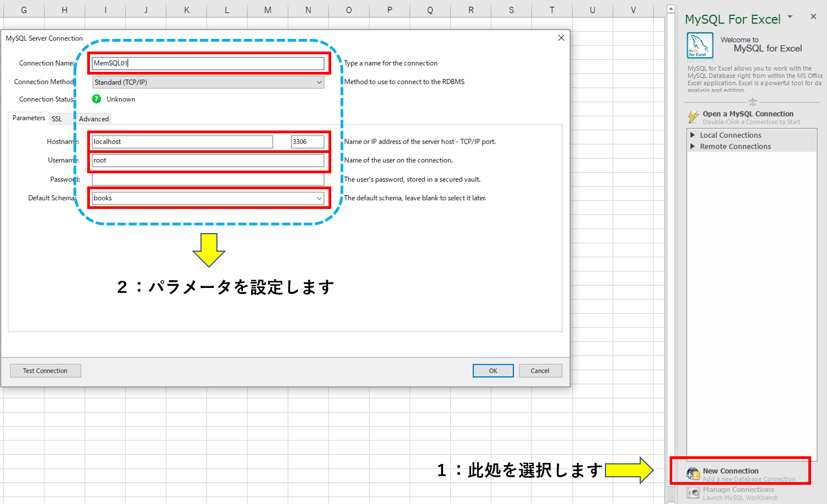
Task: Click the MySQL for Excel dolphin logo
Action: click(700, 46)
